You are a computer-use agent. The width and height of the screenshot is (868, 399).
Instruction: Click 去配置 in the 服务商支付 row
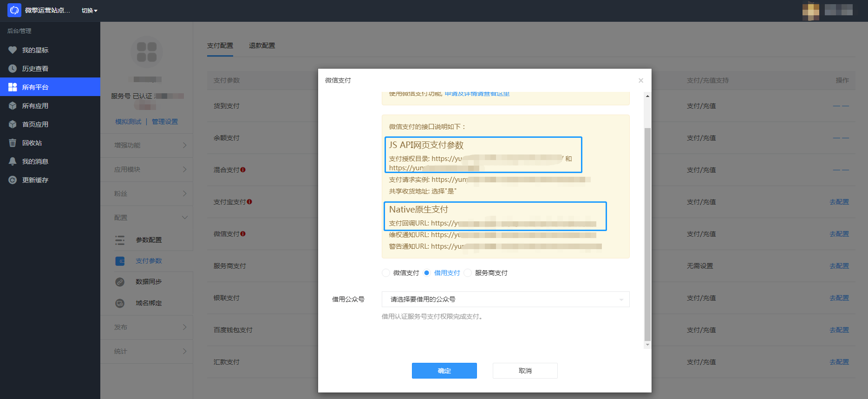pyautogui.click(x=839, y=266)
